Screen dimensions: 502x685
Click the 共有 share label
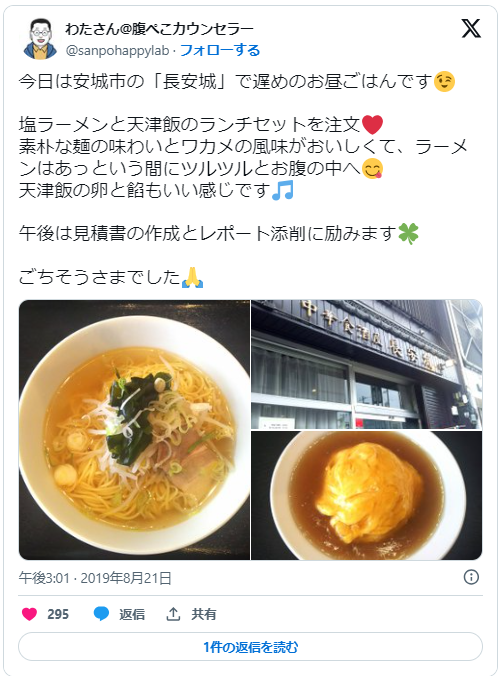204,615
